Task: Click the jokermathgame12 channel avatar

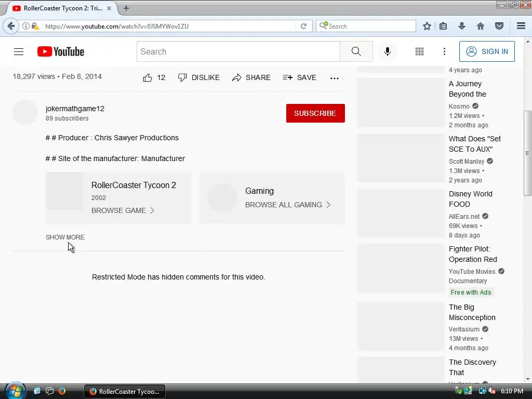Action: [x=25, y=112]
